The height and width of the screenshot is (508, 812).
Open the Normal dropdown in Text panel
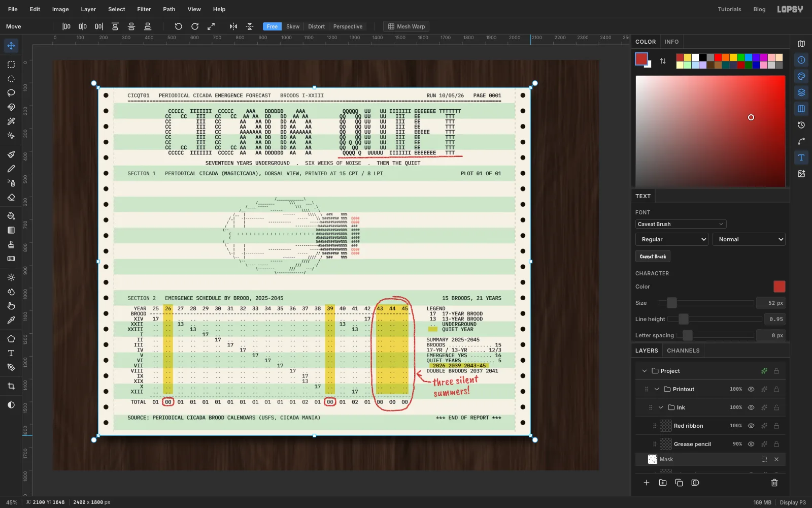tap(749, 239)
